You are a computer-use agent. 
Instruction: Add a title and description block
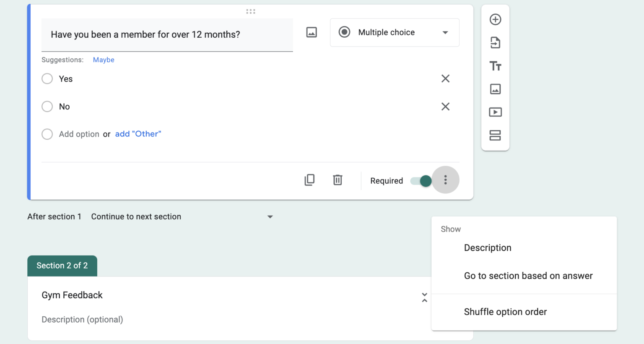pos(496,66)
